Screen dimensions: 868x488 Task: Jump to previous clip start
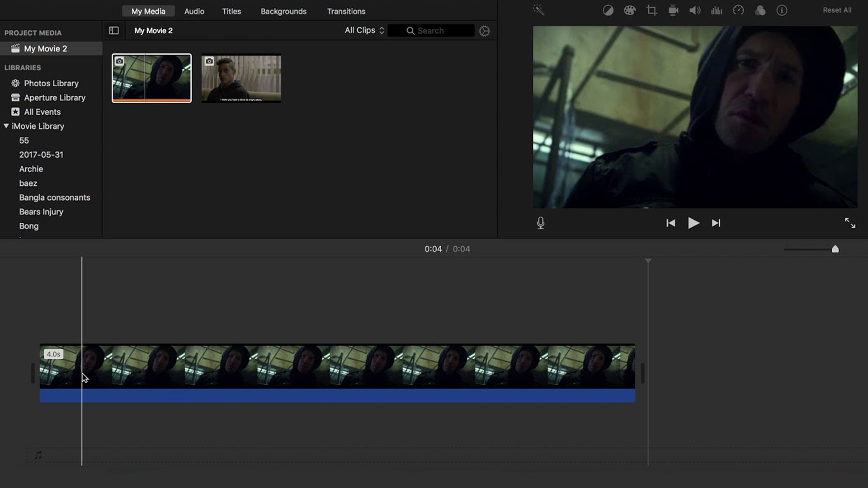[671, 223]
